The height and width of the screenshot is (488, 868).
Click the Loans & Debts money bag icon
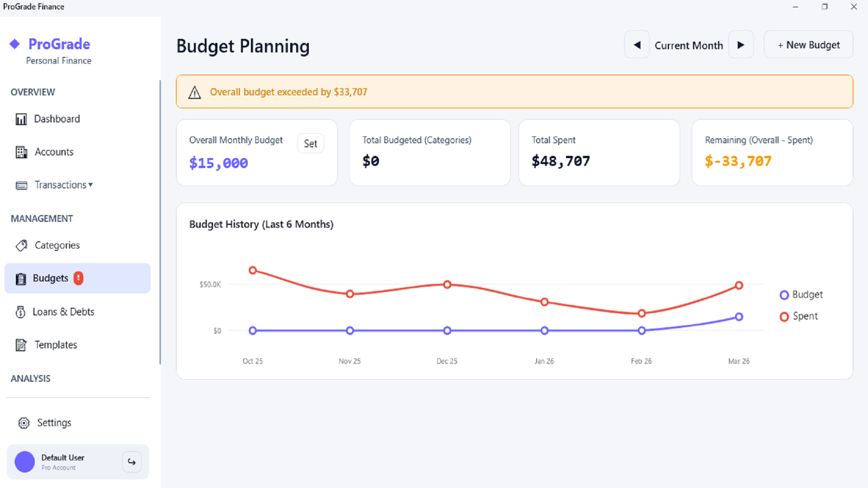[20, 312]
